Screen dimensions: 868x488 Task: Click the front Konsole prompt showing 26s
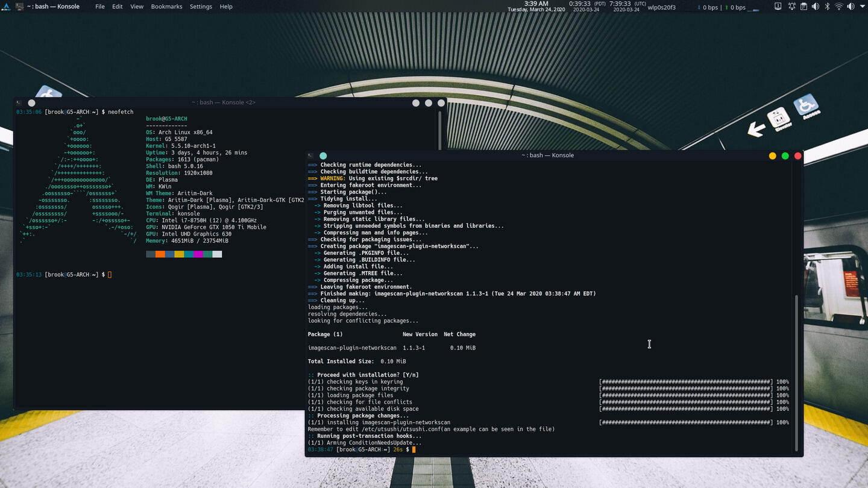pyautogui.click(x=362, y=449)
